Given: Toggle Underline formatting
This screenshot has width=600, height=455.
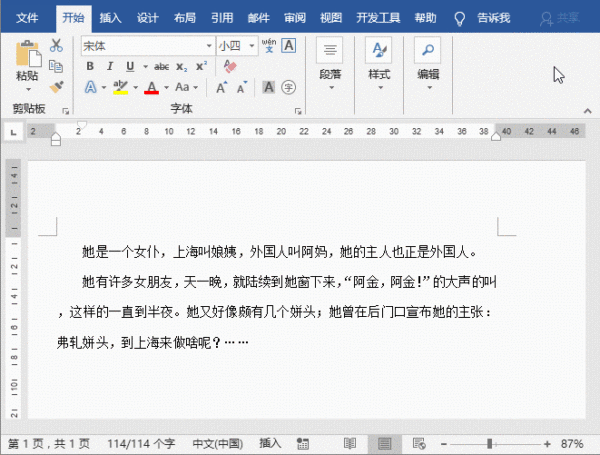Looking at the screenshot, I should [x=130, y=67].
